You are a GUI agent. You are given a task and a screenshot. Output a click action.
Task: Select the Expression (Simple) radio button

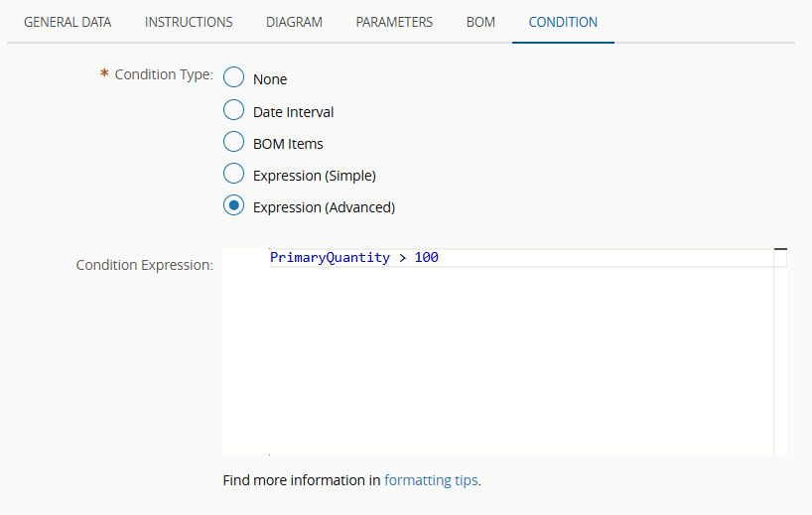tap(234, 176)
